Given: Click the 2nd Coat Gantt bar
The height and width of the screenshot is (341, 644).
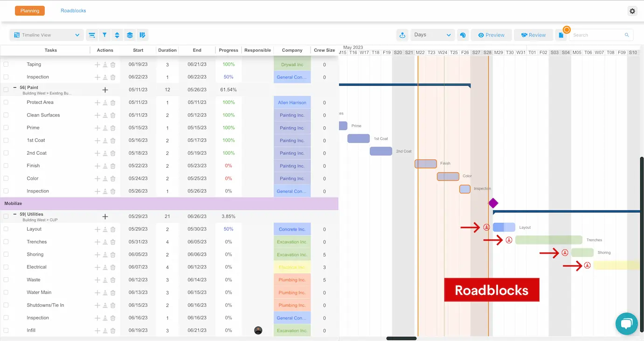Looking at the screenshot, I should (x=381, y=151).
